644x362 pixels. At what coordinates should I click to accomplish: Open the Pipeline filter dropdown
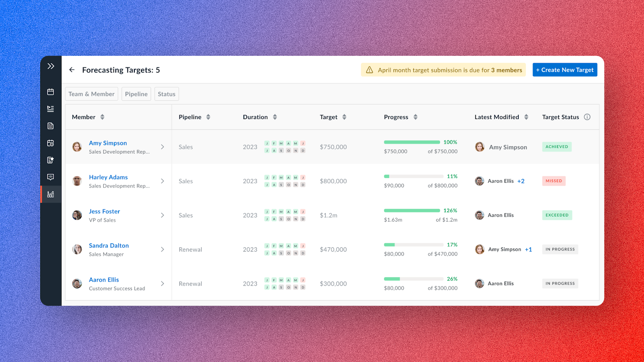coord(136,94)
